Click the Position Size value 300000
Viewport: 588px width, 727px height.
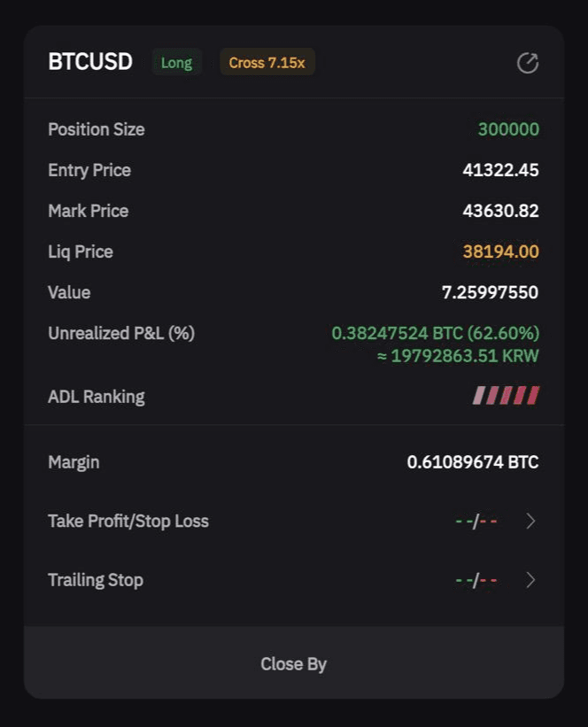point(508,129)
